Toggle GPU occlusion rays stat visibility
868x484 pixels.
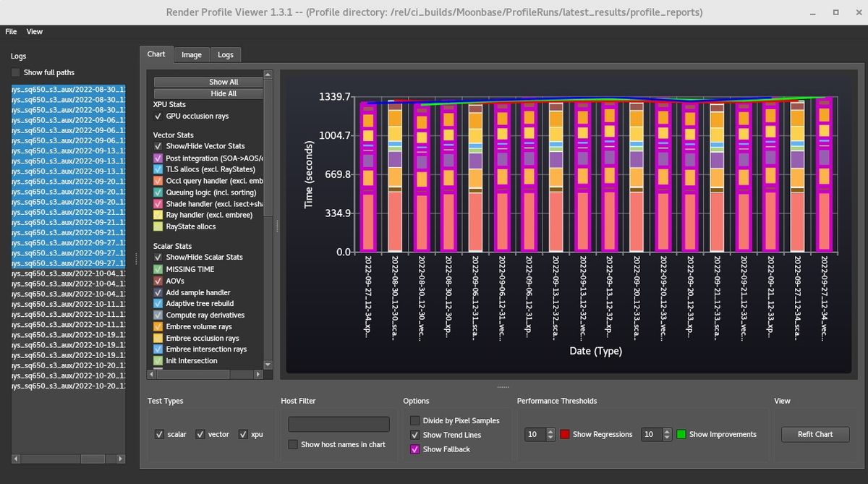[x=158, y=116]
